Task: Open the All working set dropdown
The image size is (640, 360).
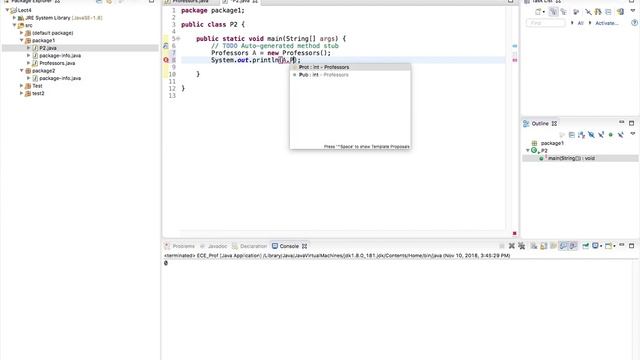Action: coord(573,23)
